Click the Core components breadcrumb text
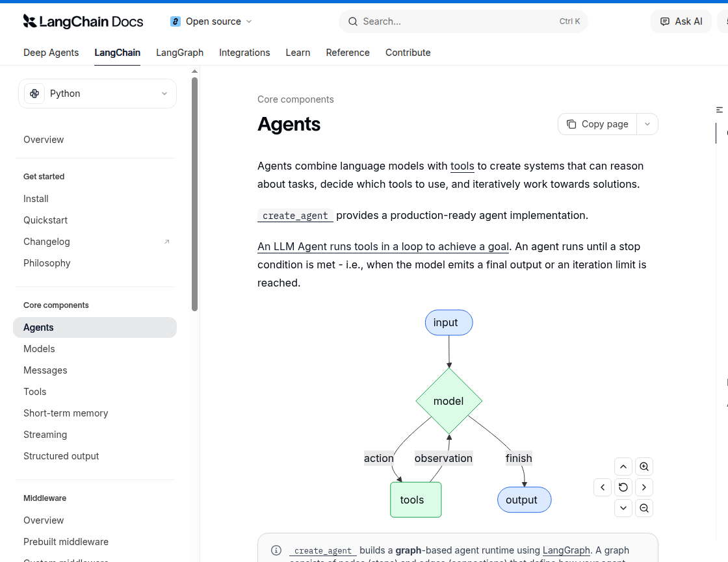728x562 pixels. tap(296, 99)
